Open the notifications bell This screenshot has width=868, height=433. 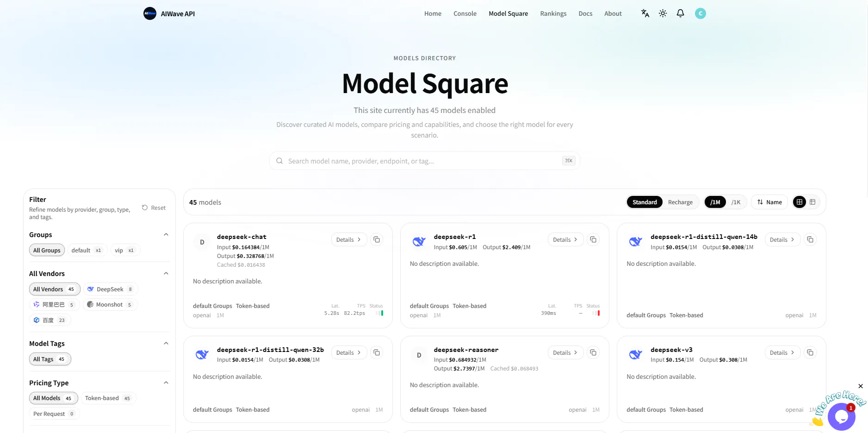[x=680, y=13]
